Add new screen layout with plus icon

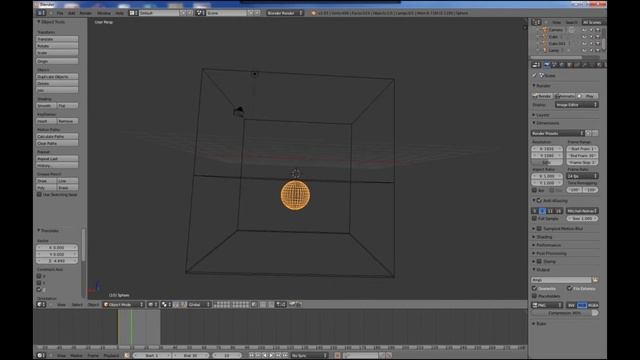tap(183, 13)
